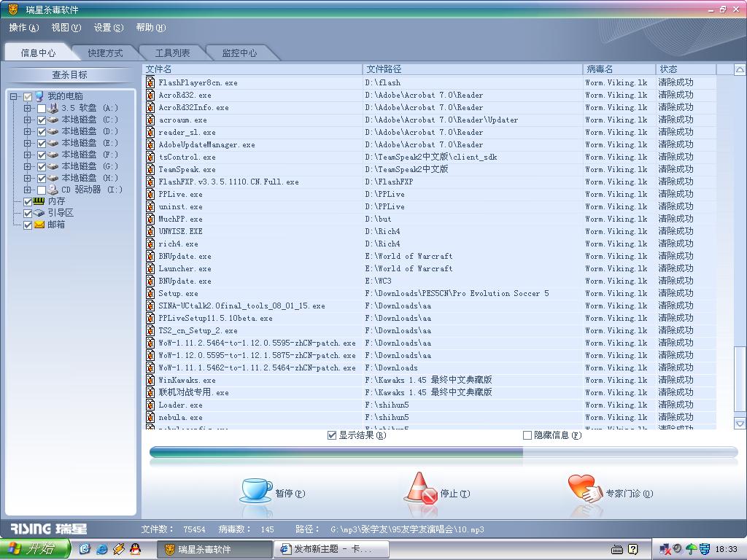
Task: Click infected file icon for TeamSpeak.exe
Action: (150, 169)
